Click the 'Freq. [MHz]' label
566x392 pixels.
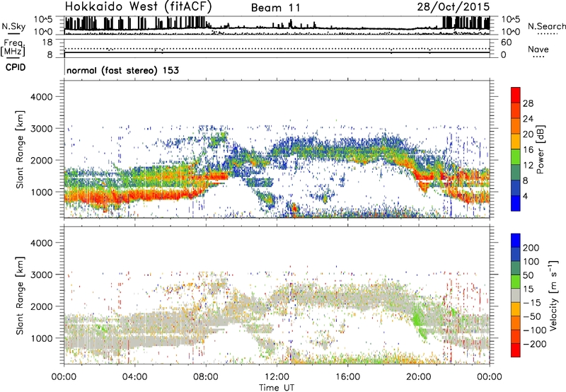click(x=13, y=47)
